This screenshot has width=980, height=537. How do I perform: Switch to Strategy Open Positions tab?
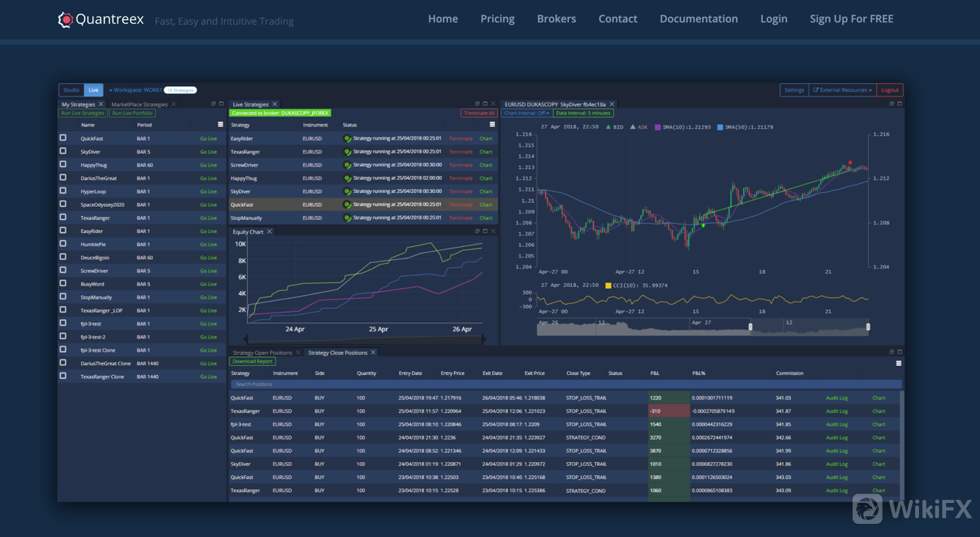[262, 353]
